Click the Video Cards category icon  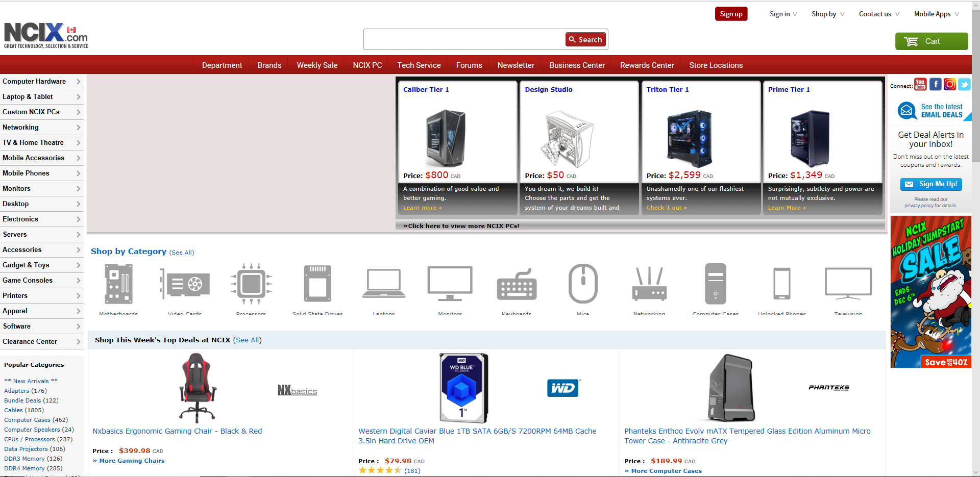(x=185, y=284)
